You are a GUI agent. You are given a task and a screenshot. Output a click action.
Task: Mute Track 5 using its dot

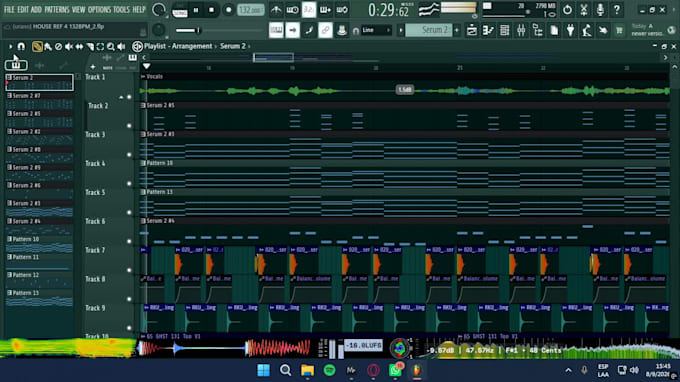[x=129, y=212]
